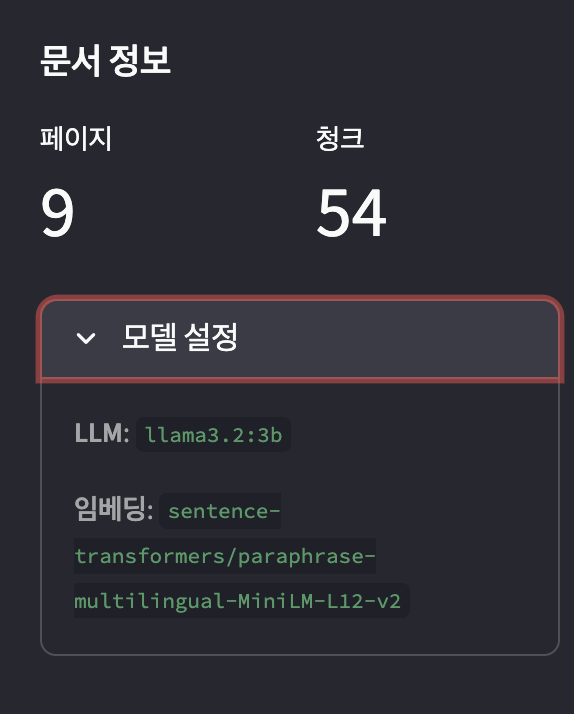Select the sentence- code text
The height and width of the screenshot is (714, 574).
pyautogui.click(x=224, y=511)
